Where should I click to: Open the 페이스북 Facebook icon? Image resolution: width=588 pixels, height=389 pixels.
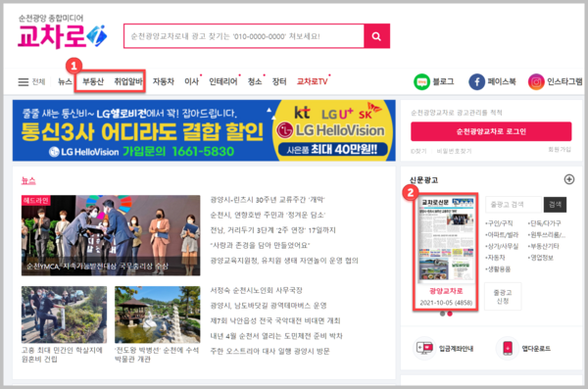click(476, 81)
